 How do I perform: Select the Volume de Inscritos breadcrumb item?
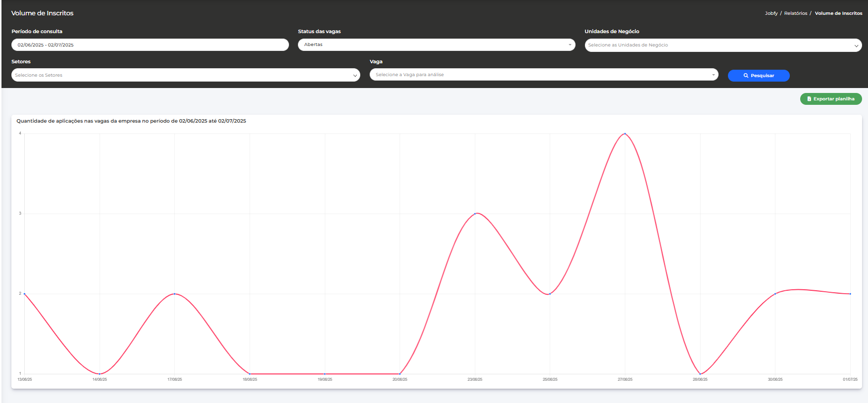[x=838, y=13]
